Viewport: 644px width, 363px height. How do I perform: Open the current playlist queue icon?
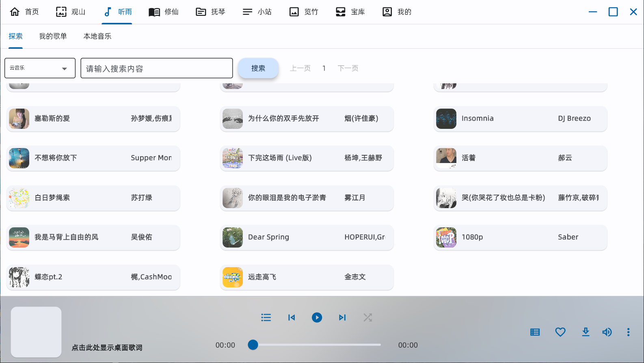[x=266, y=317]
